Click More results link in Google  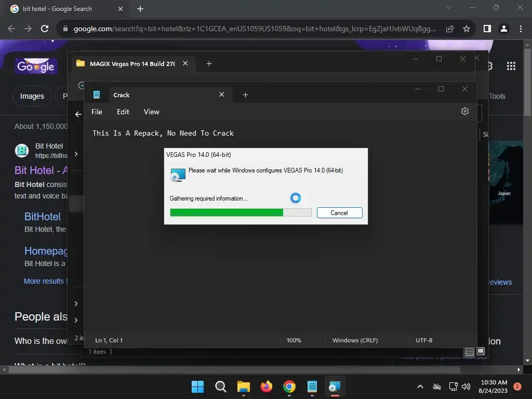[x=46, y=281]
